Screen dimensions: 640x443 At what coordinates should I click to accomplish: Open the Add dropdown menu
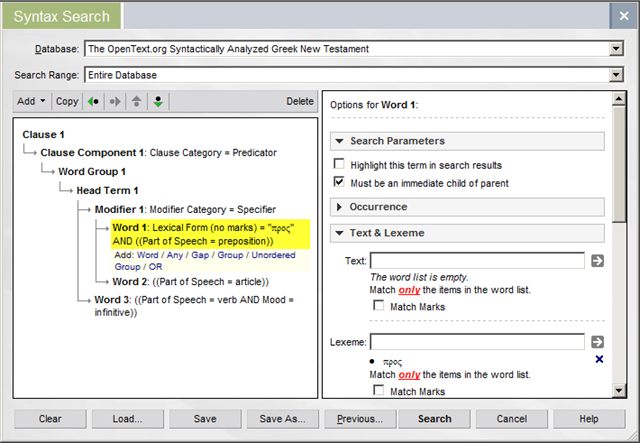click(x=31, y=101)
